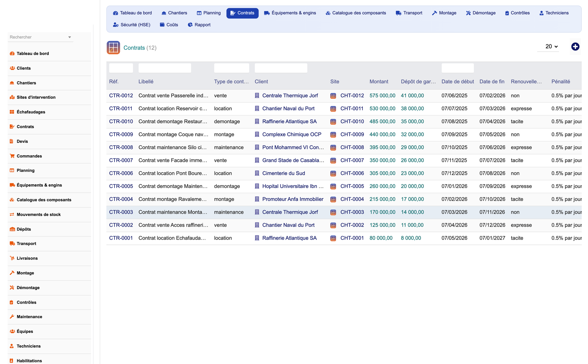Open the Rapport tab
Screen dimensions: 588x364
click(199, 25)
